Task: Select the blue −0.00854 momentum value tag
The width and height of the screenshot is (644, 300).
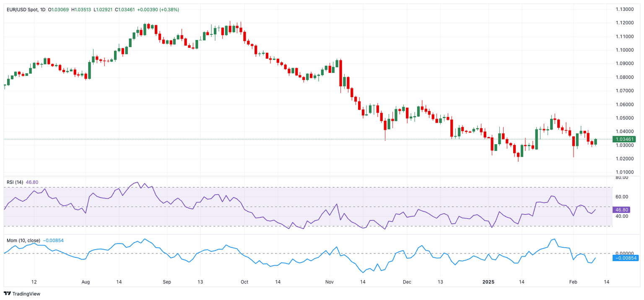Action: click(625, 258)
